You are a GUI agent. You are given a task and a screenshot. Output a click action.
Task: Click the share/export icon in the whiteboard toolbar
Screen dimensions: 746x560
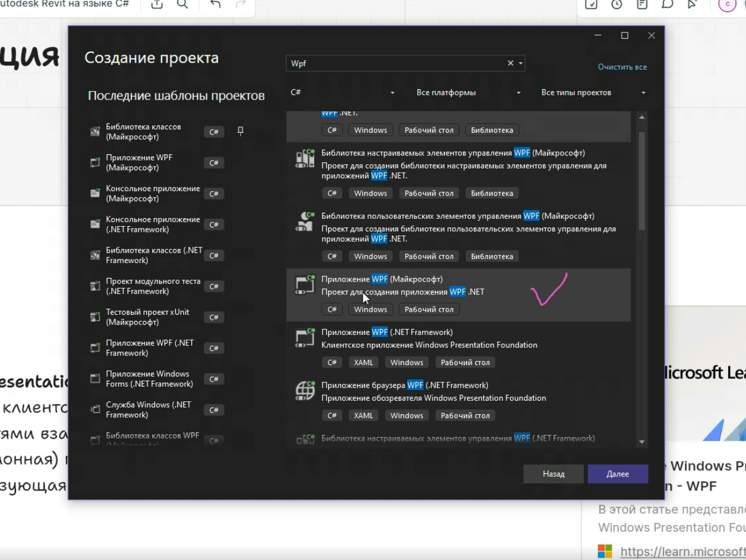(x=157, y=4)
